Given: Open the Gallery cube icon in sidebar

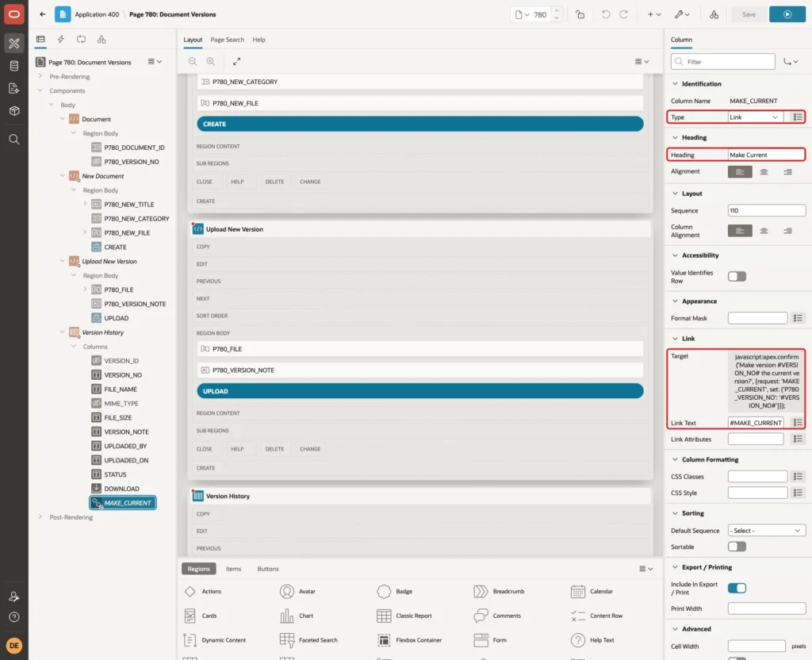Looking at the screenshot, I should (x=14, y=110).
